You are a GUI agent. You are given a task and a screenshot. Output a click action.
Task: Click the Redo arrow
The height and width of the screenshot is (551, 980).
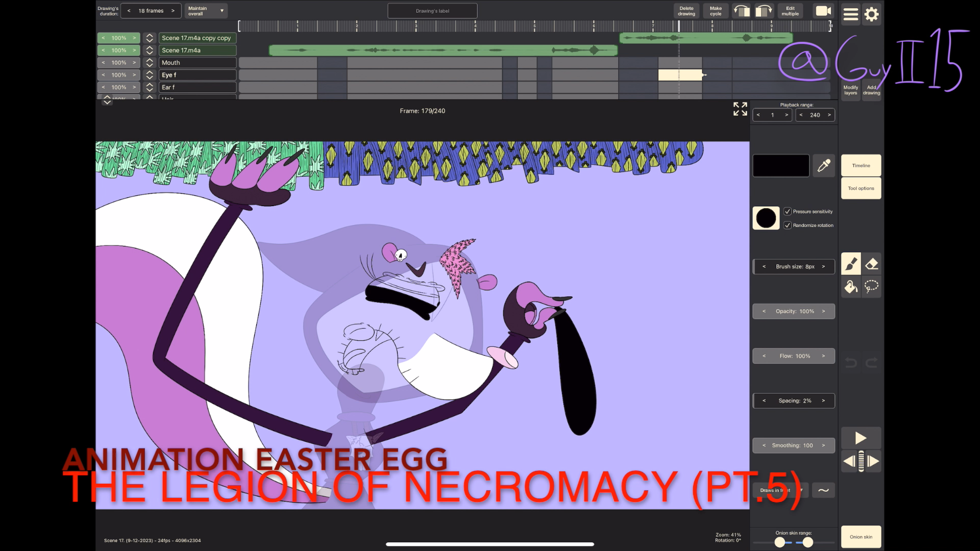872,363
